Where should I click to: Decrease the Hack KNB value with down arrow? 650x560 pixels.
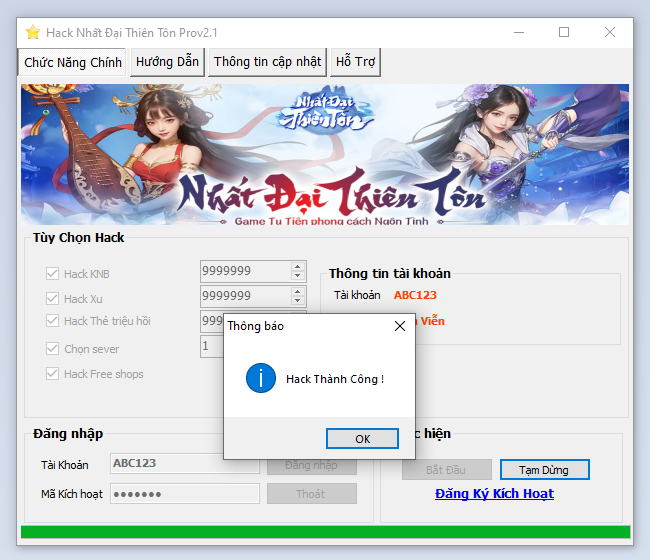pyautogui.click(x=298, y=276)
